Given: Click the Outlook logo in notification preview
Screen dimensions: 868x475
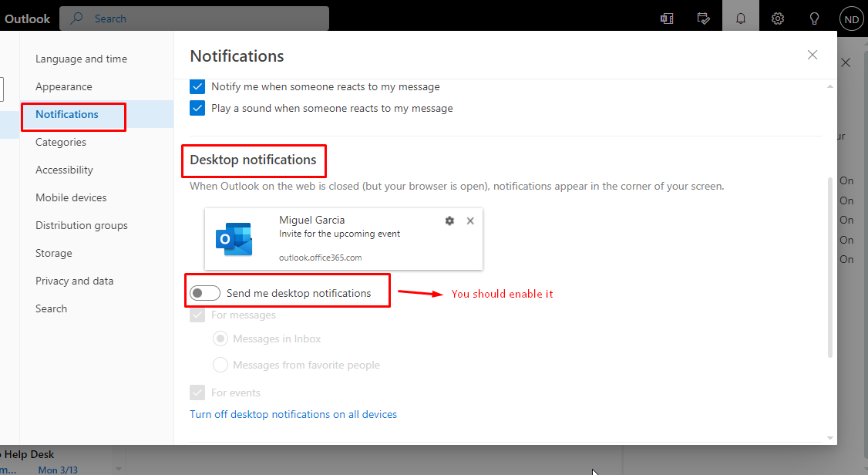Looking at the screenshot, I should point(234,239).
